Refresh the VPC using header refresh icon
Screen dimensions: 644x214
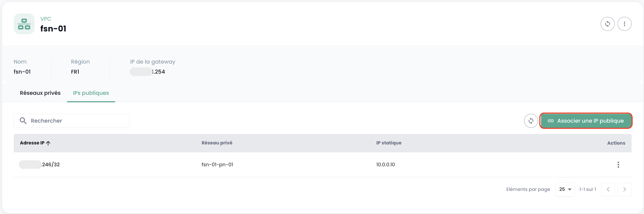point(607,24)
